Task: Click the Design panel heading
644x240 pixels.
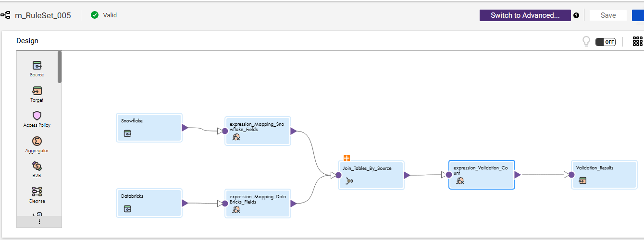Action: pyautogui.click(x=27, y=41)
